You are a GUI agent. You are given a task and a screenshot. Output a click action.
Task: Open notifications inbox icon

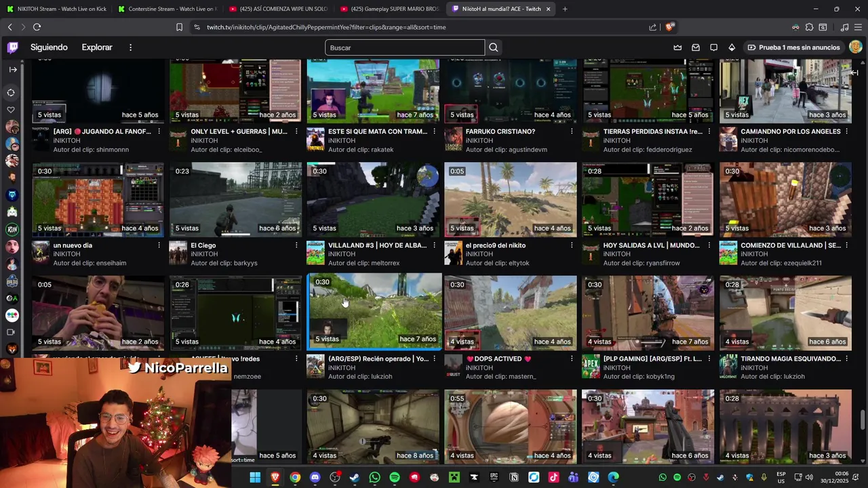pyautogui.click(x=696, y=47)
